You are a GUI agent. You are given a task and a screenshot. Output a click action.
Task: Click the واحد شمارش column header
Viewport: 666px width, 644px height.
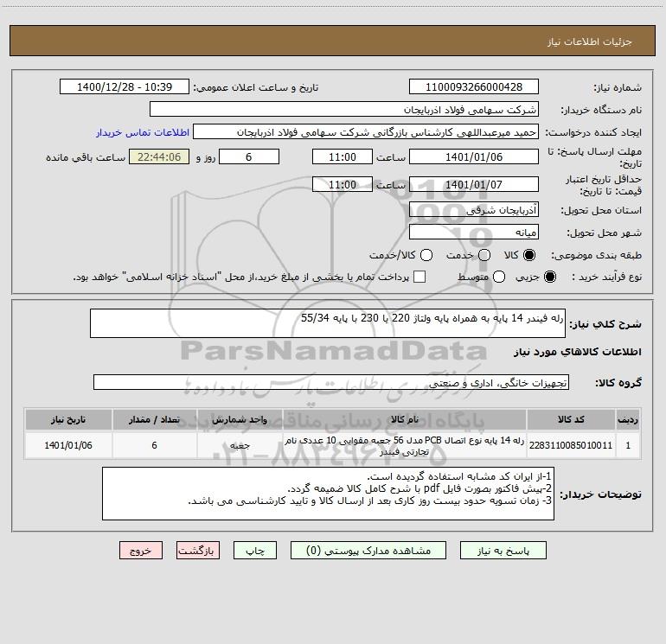click(240, 419)
